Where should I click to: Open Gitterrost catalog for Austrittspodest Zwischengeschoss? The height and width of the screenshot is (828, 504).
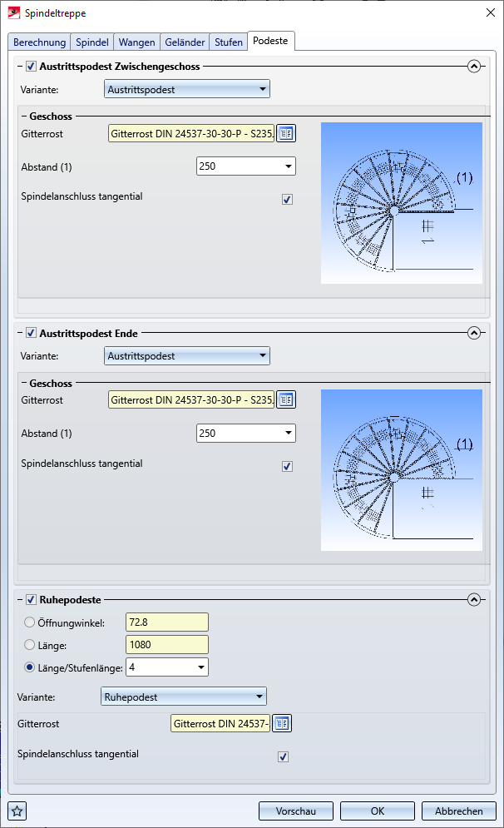pos(286,133)
